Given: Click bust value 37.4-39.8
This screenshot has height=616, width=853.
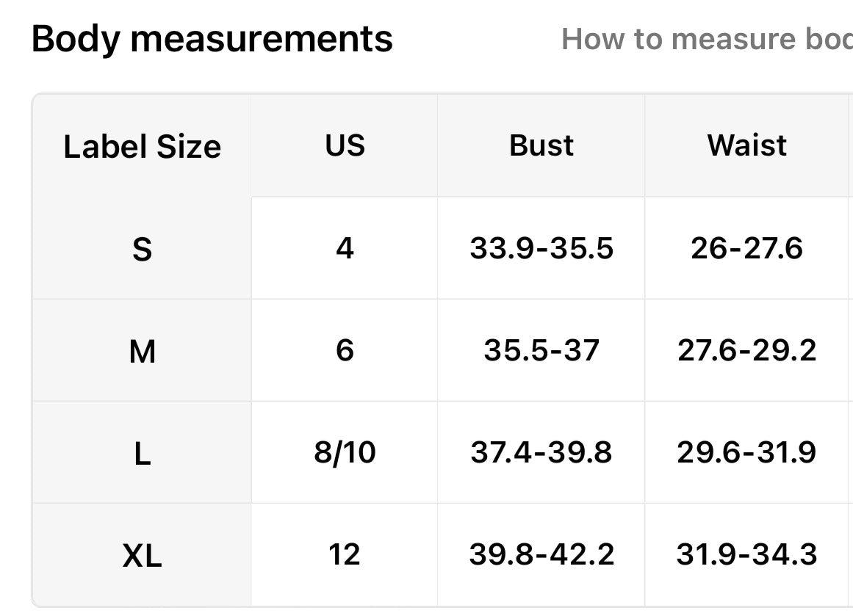Looking at the screenshot, I should 541,452.
